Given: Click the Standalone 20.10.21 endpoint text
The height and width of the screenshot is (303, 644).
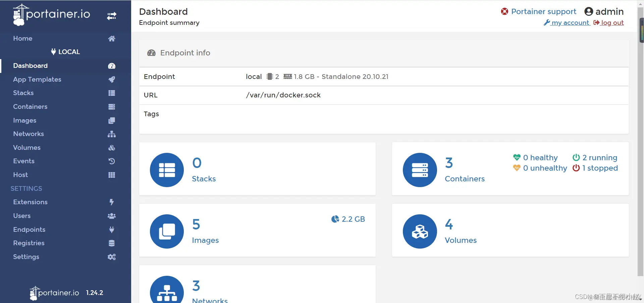Looking at the screenshot, I should pyautogui.click(x=355, y=77).
